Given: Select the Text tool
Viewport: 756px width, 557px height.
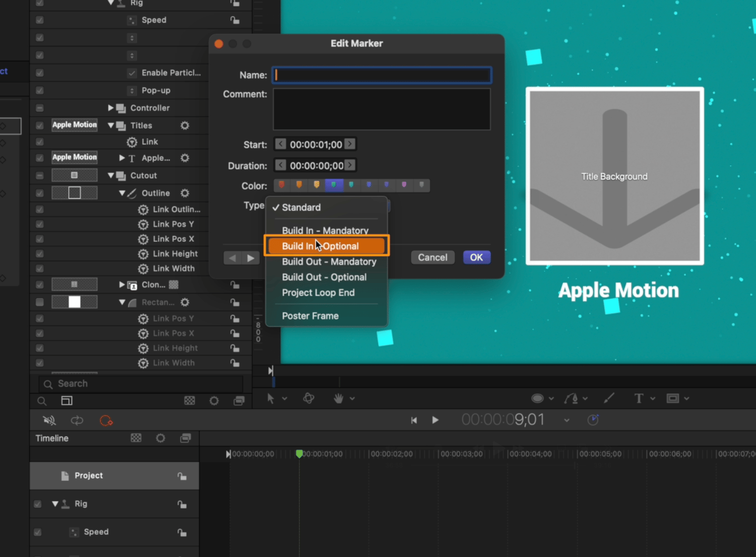Looking at the screenshot, I should (639, 398).
